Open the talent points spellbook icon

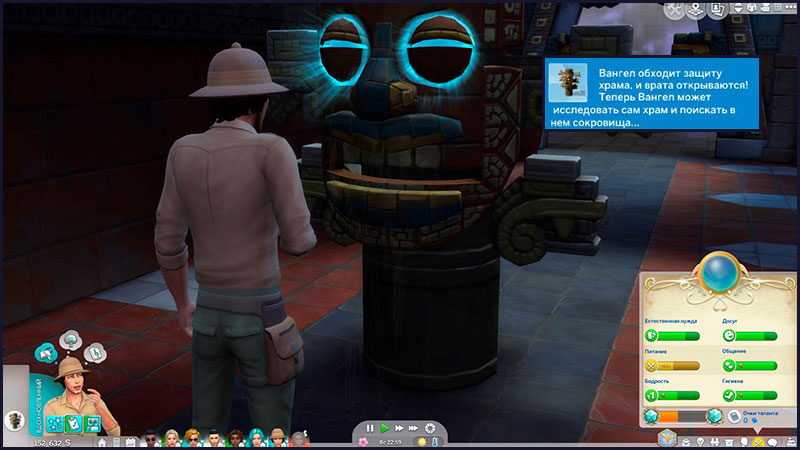734,417
